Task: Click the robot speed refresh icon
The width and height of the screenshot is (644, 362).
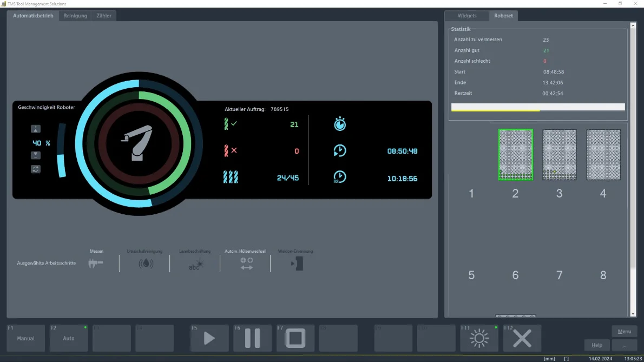Action: [35, 169]
